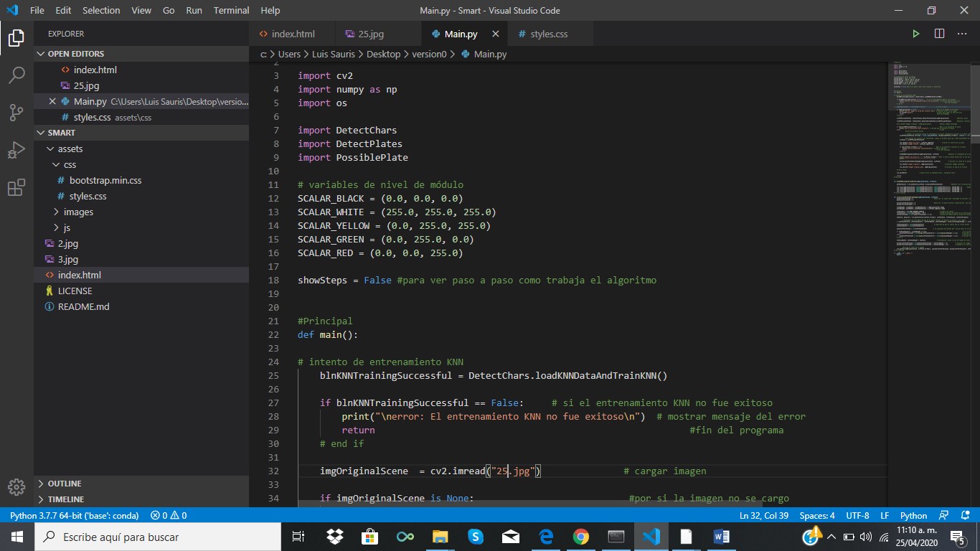This screenshot has height=551, width=980.
Task: Split the editor to the right
Action: click(939, 34)
